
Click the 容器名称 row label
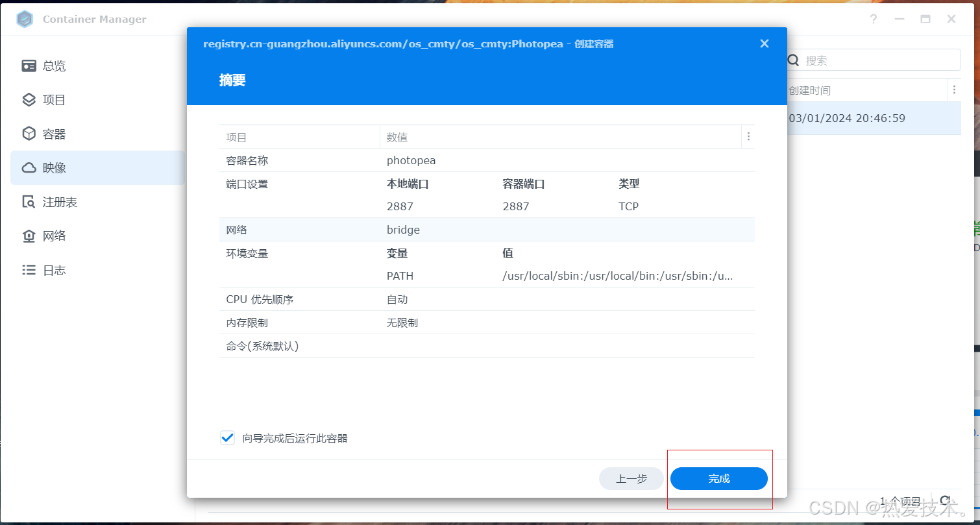point(247,160)
